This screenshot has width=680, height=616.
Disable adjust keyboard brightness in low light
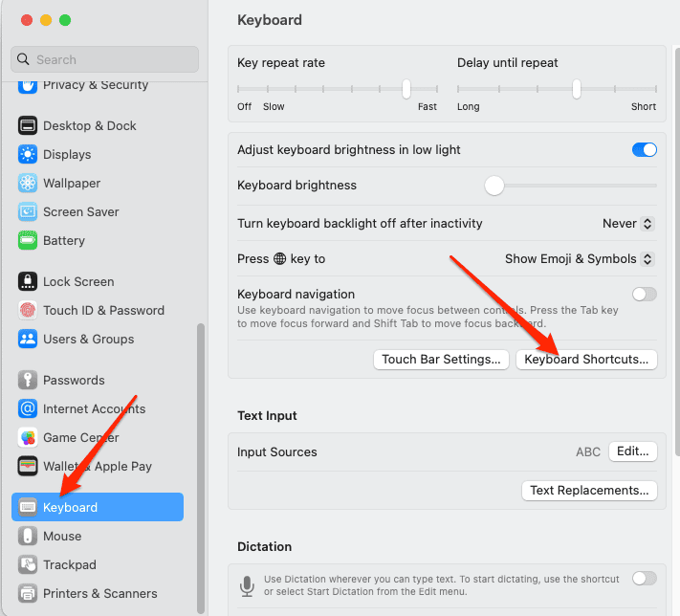[x=644, y=150]
